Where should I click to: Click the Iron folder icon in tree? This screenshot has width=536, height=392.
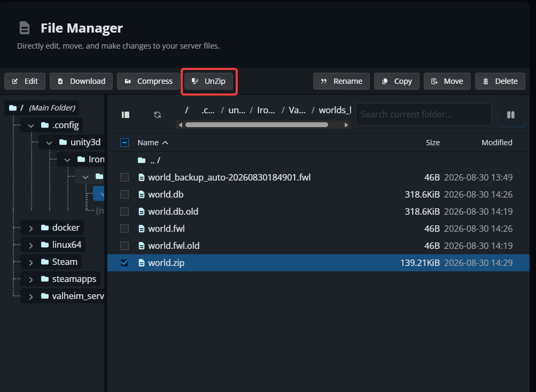[x=81, y=159]
